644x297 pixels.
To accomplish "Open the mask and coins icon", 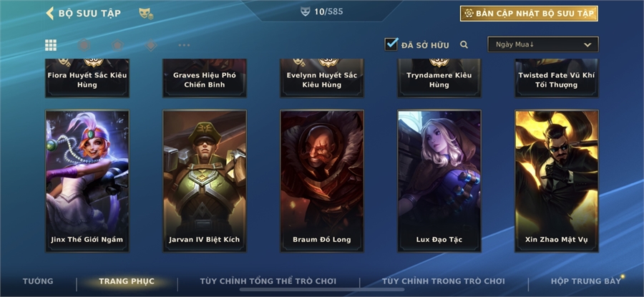I will (146, 14).
